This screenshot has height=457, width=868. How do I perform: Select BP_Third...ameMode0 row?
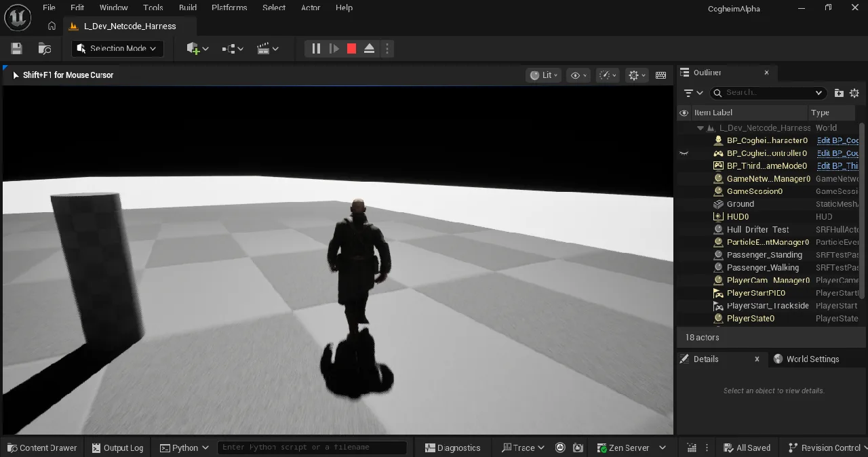click(x=767, y=166)
